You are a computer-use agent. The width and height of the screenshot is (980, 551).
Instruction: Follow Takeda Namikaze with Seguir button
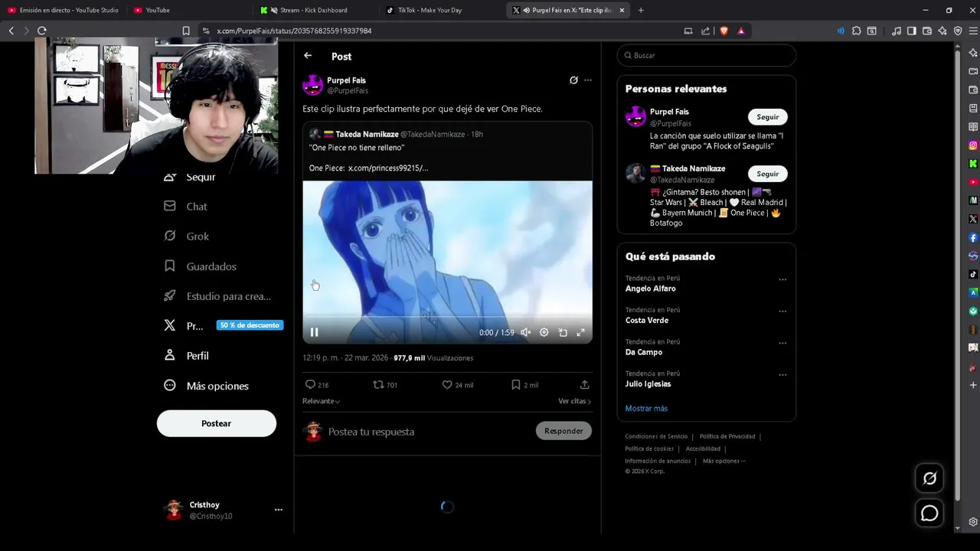tap(768, 174)
